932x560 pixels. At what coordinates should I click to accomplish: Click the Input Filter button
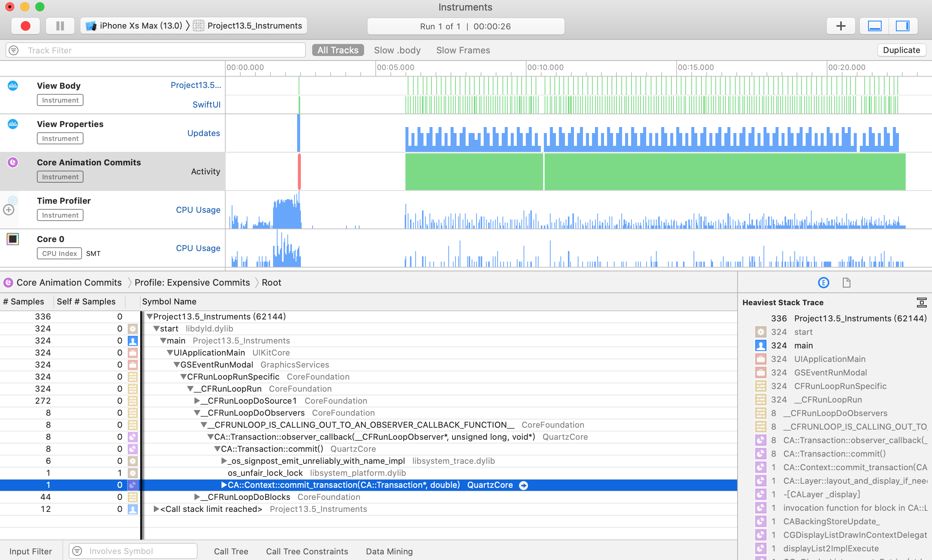click(30, 551)
